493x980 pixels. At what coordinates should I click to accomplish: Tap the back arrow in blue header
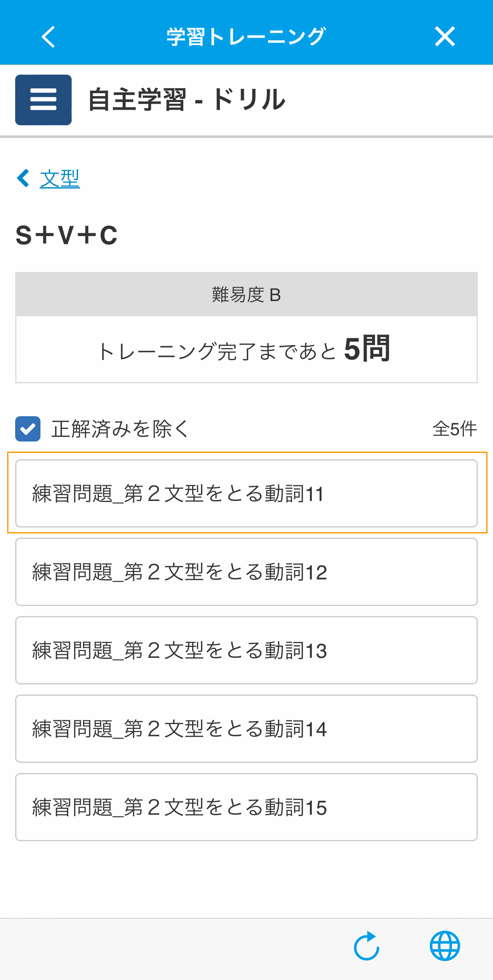(x=48, y=37)
